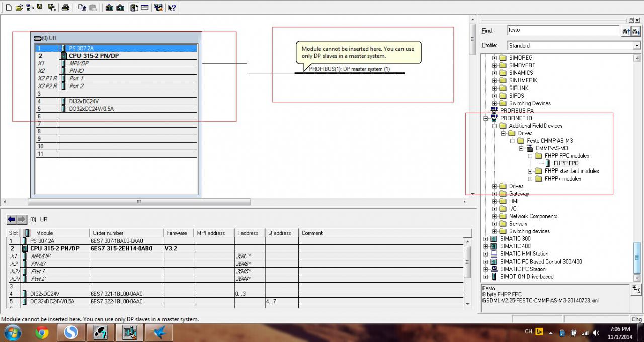This screenshot has width=644, height=342.
Task: Click the Paste toolbar icon
Action: [x=93, y=8]
